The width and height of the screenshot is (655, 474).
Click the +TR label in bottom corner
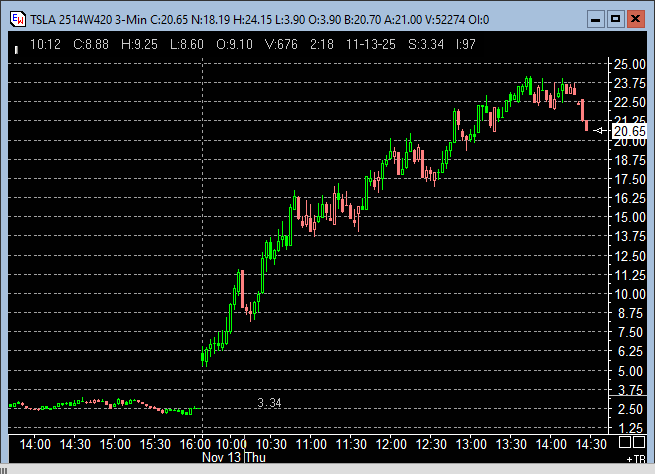[636, 458]
